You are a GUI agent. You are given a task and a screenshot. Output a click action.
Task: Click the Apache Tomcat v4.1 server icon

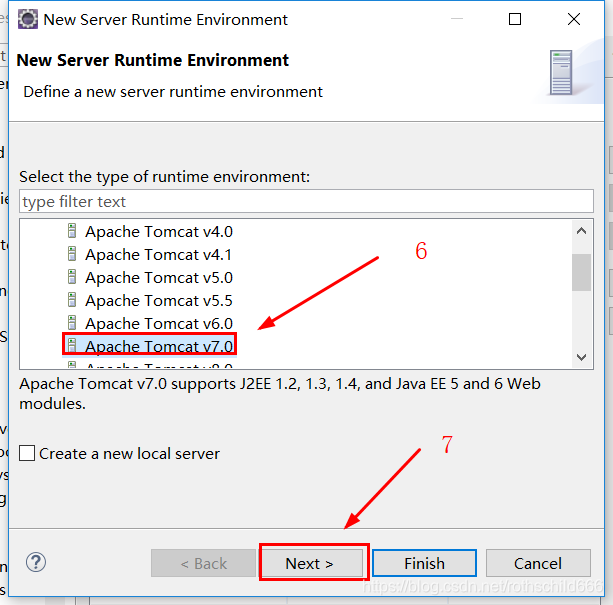[x=72, y=254]
